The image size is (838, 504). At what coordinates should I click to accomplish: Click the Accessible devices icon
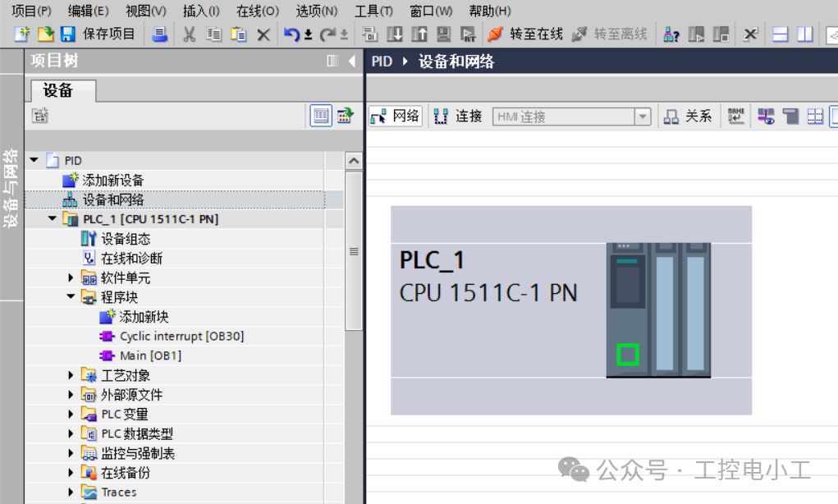click(x=671, y=34)
